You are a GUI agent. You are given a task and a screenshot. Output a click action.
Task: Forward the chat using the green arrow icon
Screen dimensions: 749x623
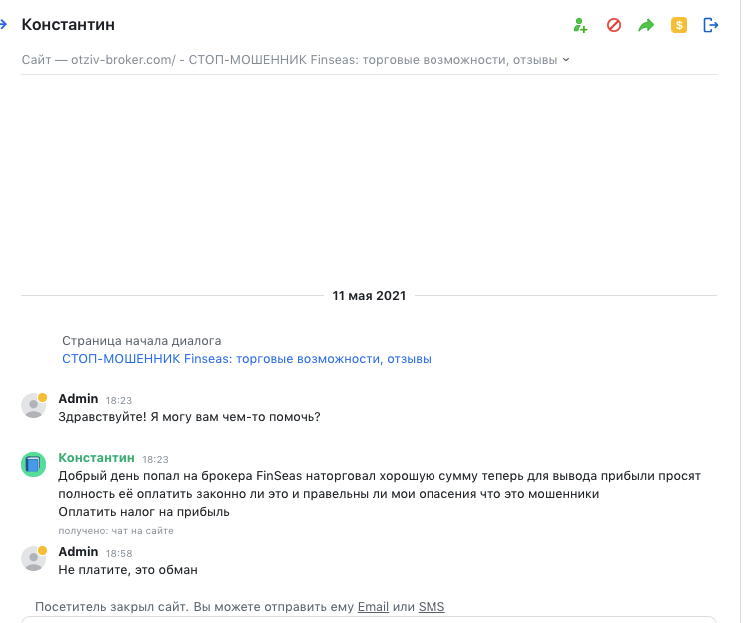(x=646, y=25)
